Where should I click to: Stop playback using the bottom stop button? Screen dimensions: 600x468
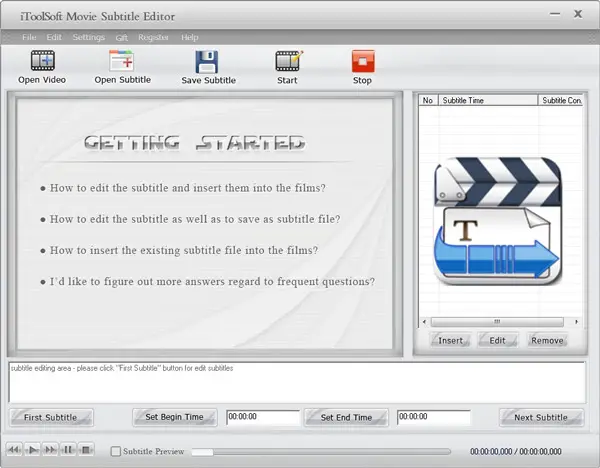click(86, 450)
